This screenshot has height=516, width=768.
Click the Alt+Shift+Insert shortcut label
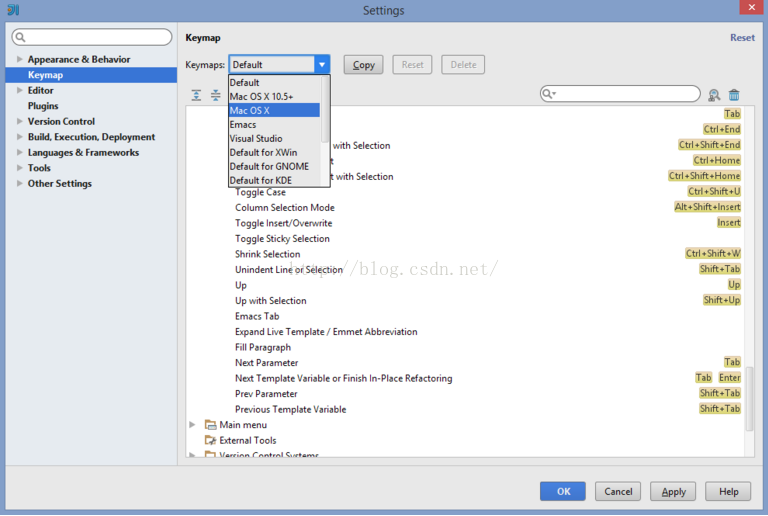(707, 207)
